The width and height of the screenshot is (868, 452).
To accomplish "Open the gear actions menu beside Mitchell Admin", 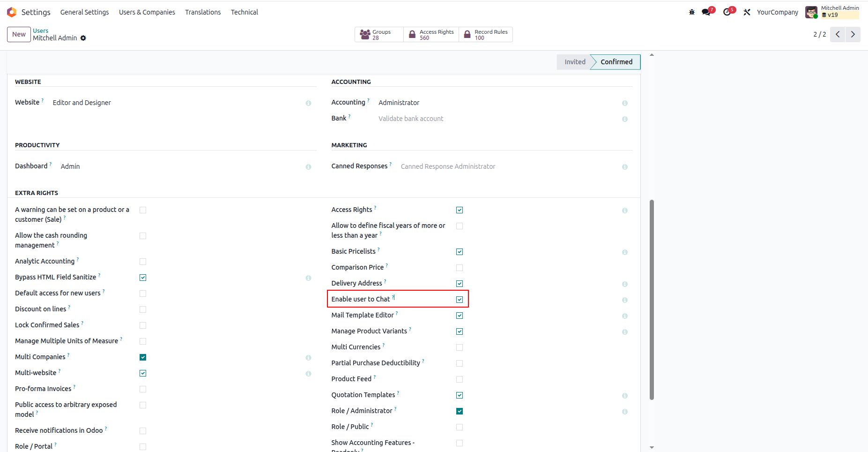I will click(83, 38).
